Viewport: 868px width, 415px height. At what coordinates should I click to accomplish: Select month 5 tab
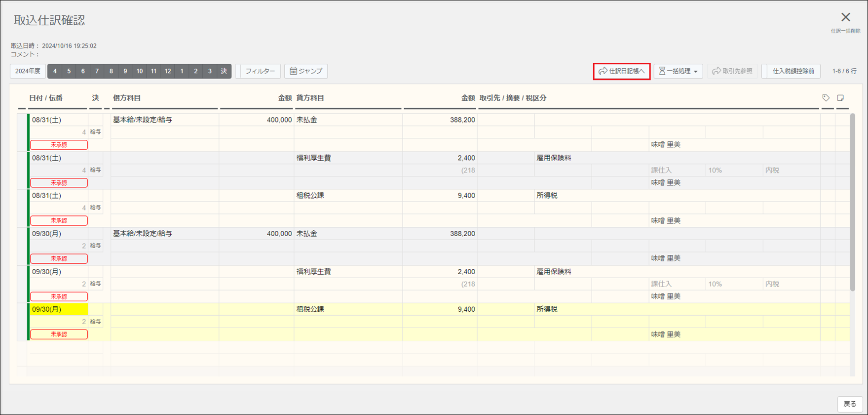click(x=69, y=71)
